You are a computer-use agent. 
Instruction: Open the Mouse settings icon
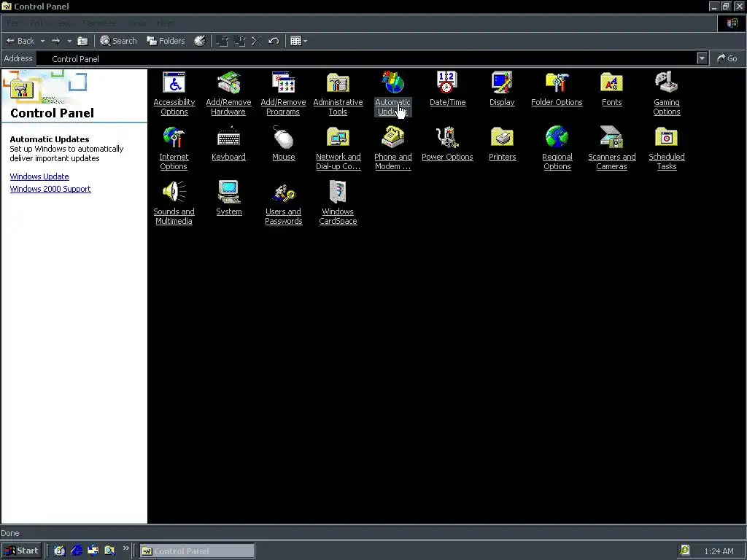pos(284,144)
